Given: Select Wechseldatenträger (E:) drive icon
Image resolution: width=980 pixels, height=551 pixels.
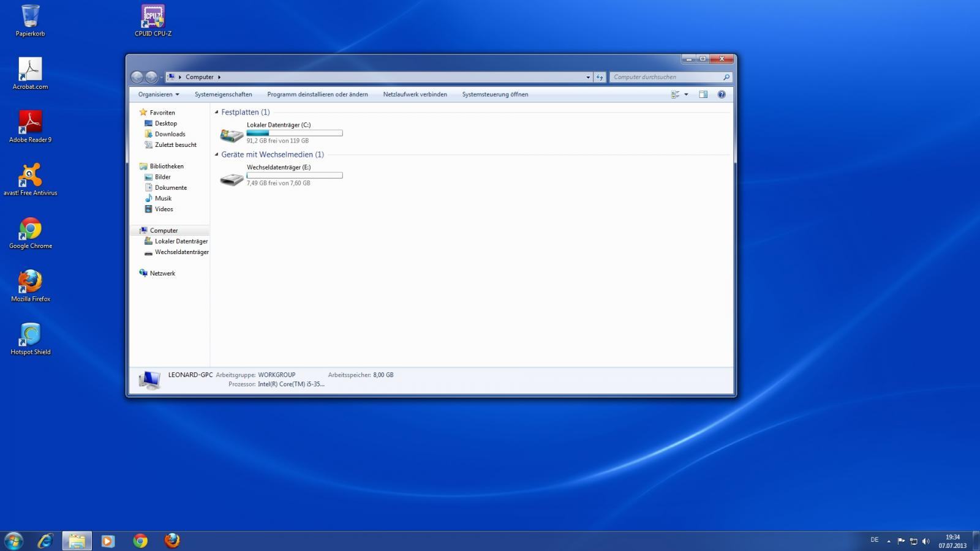Looking at the screenshot, I should pyautogui.click(x=232, y=178).
